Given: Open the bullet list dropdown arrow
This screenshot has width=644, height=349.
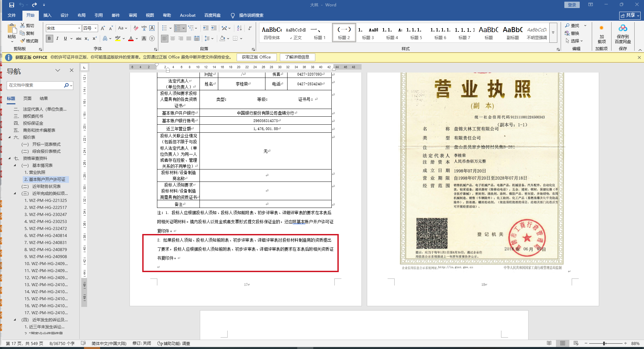Looking at the screenshot, I should (x=170, y=28).
